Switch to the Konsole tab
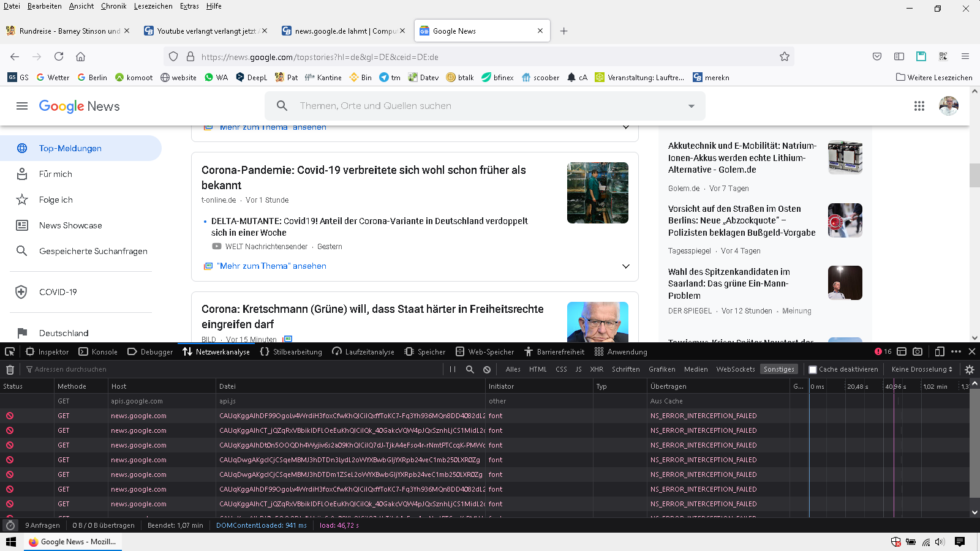 [98, 351]
